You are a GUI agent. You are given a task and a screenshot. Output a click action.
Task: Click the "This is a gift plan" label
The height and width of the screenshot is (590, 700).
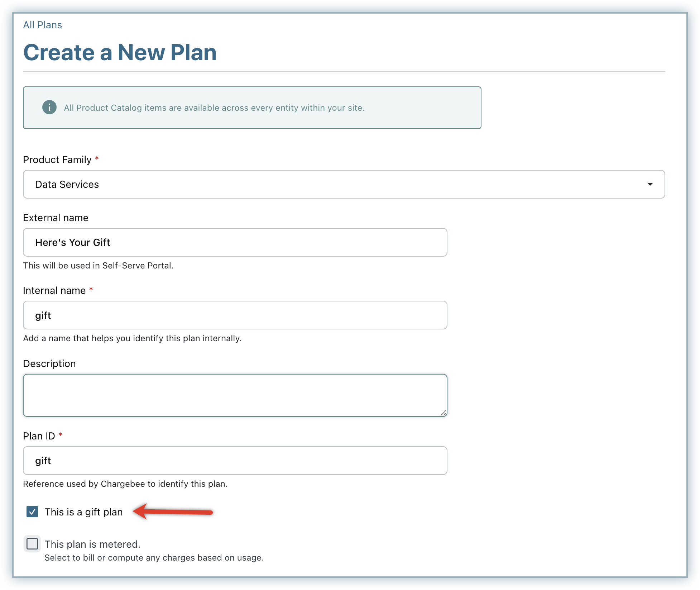pos(83,512)
